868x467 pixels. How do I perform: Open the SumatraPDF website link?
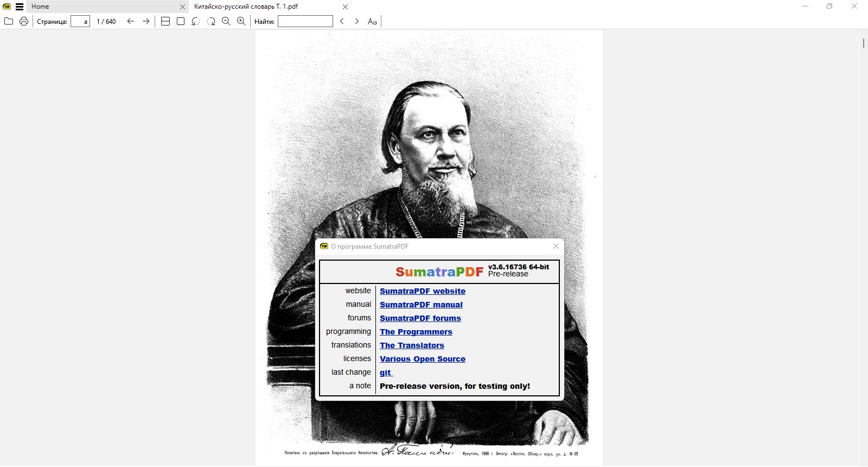423,291
